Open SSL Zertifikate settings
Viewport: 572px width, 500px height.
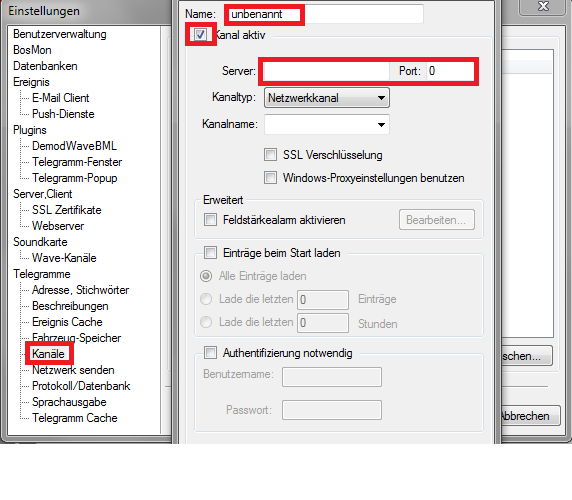coord(67,210)
